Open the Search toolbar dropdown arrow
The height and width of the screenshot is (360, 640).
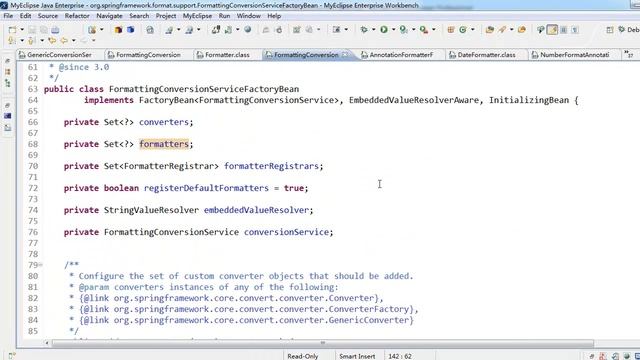click(511, 30)
